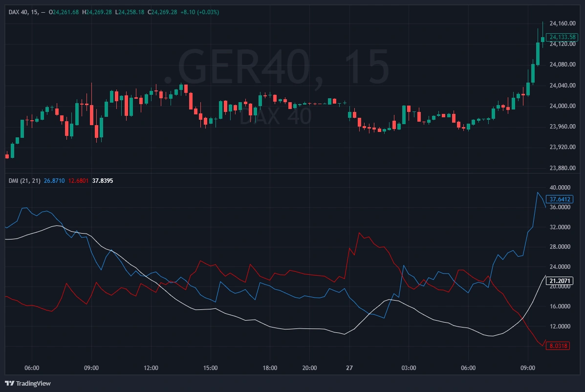Click the 36.0000 indicator axis label
Image resolution: width=585 pixels, height=392 pixels.
pyautogui.click(x=560, y=207)
